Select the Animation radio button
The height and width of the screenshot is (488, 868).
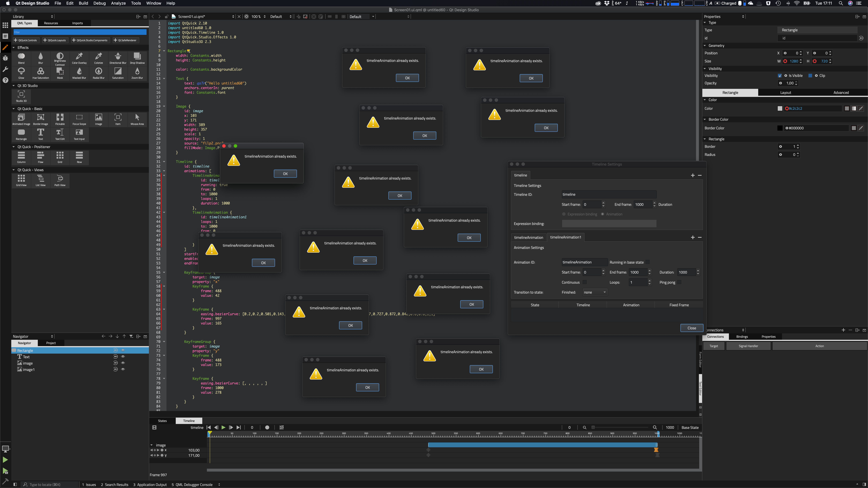[603, 214]
